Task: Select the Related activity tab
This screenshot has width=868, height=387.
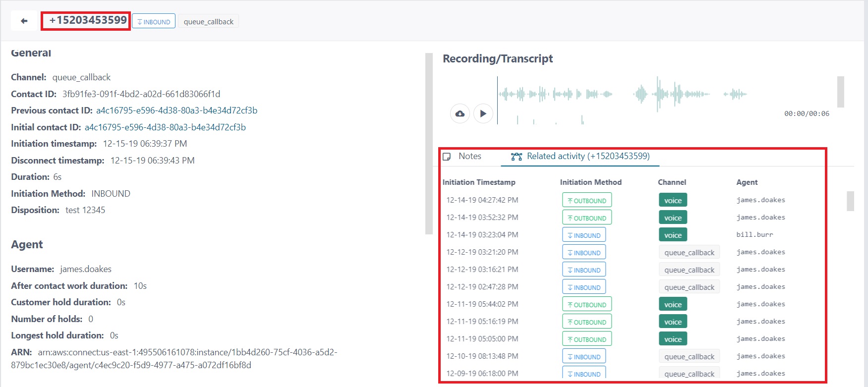Action: [580, 156]
